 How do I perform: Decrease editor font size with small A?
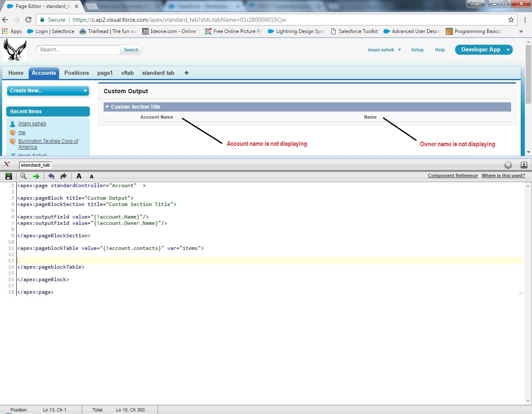click(x=92, y=177)
